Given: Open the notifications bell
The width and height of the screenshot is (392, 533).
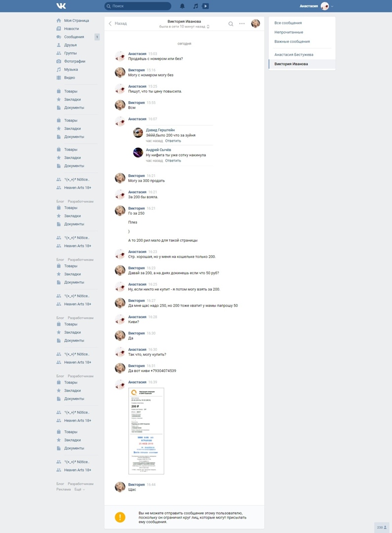Looking at the screenshot, I should [182, 6].
